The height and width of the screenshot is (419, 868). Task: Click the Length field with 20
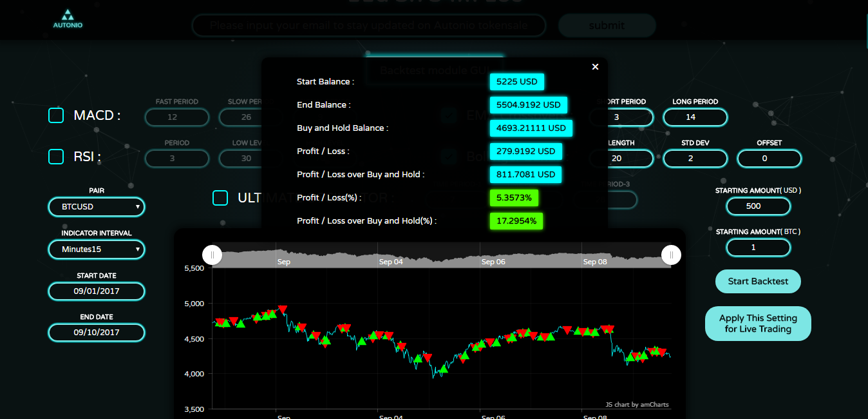coord(621,159)
